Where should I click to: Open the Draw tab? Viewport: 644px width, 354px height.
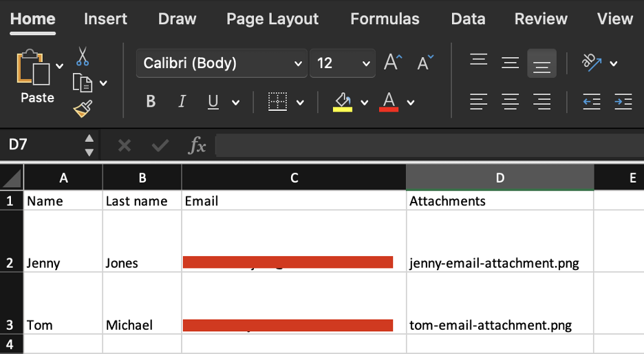[177, 19]
